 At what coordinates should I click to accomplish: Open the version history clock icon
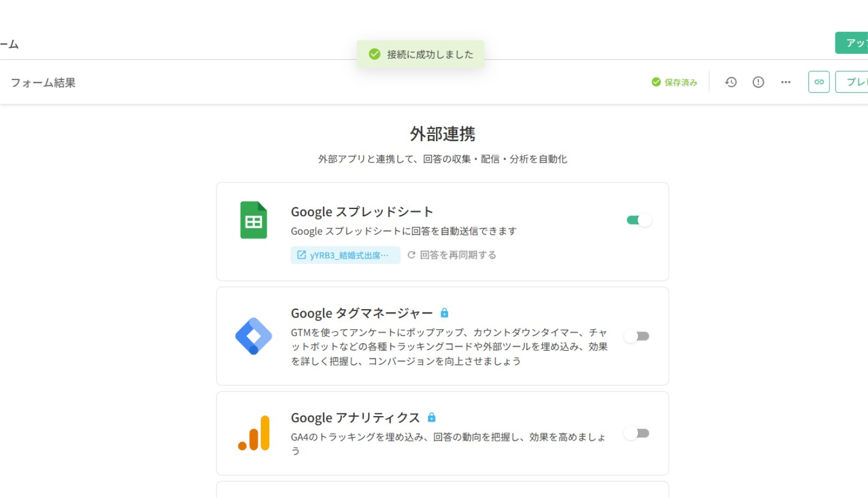[731, 82]
